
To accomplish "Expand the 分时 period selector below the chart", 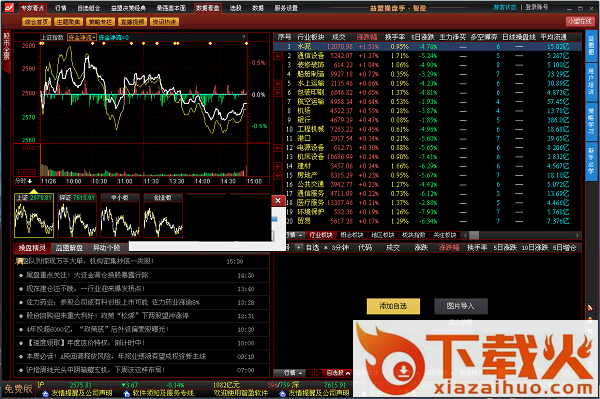I will [x=23, y=181].
